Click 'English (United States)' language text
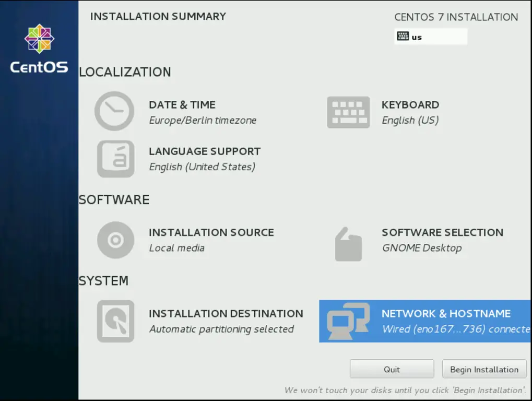 (x=202, y=167)
